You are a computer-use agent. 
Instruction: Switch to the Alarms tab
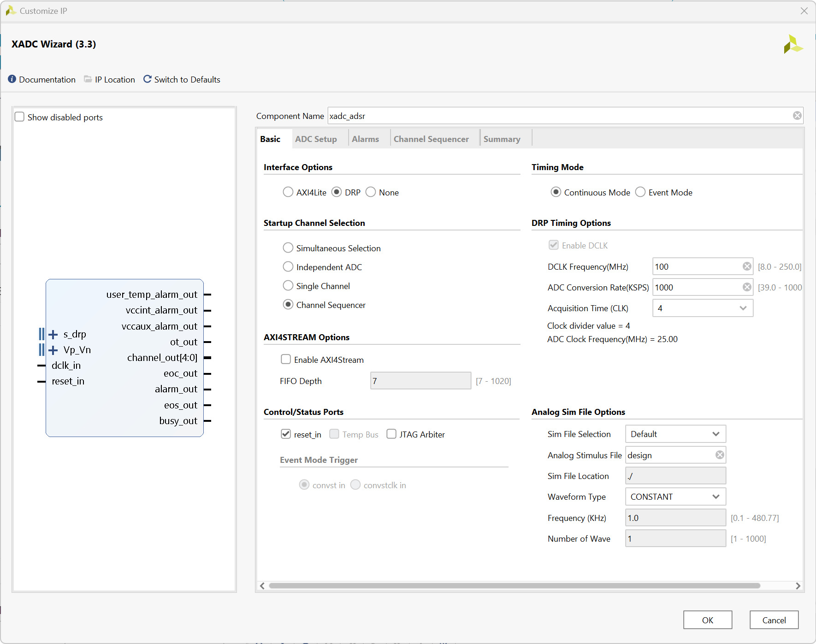(x=365, y=139)
